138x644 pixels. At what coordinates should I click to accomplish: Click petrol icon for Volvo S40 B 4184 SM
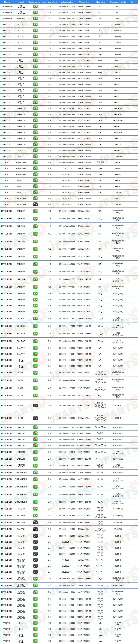point(35,623)
